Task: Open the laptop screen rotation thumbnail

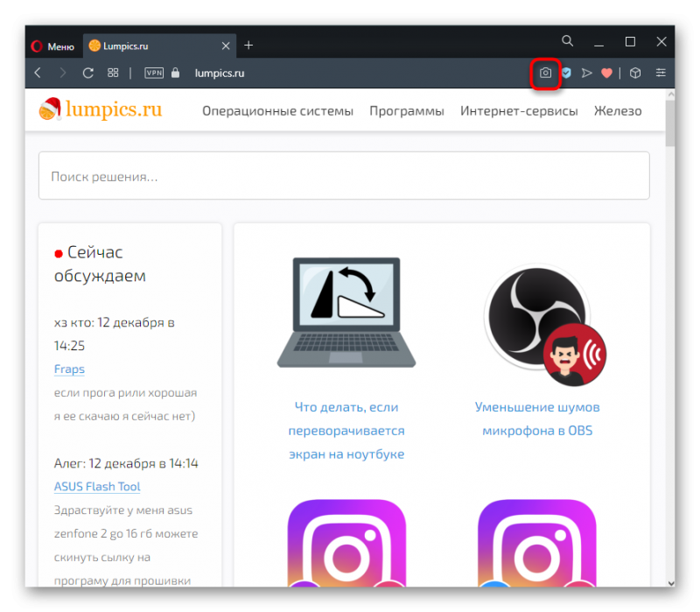Action: 346,313
